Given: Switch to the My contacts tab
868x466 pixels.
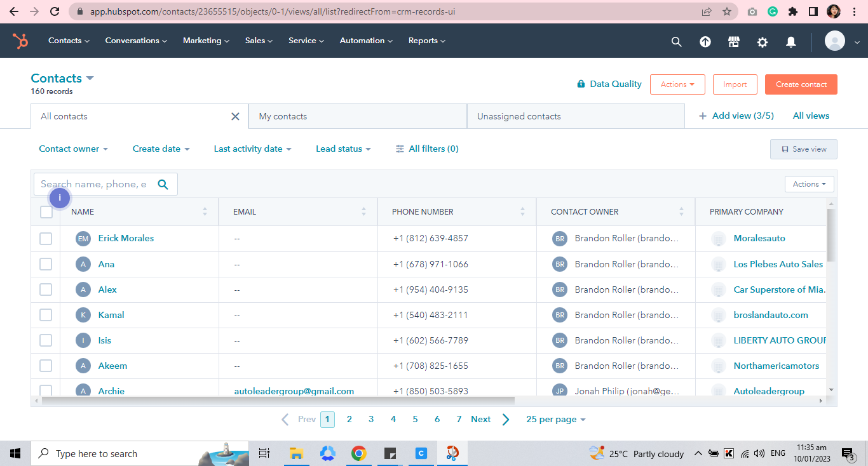Looking at the screenshot, I should [x=358, y=117].
